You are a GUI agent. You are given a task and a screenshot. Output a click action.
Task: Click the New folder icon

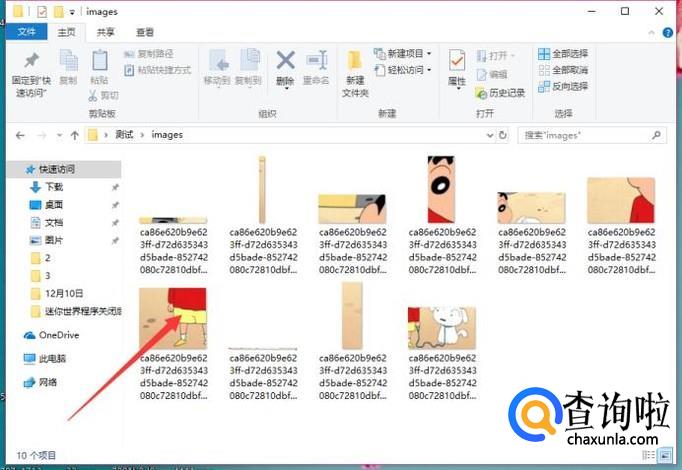(355, 60)
